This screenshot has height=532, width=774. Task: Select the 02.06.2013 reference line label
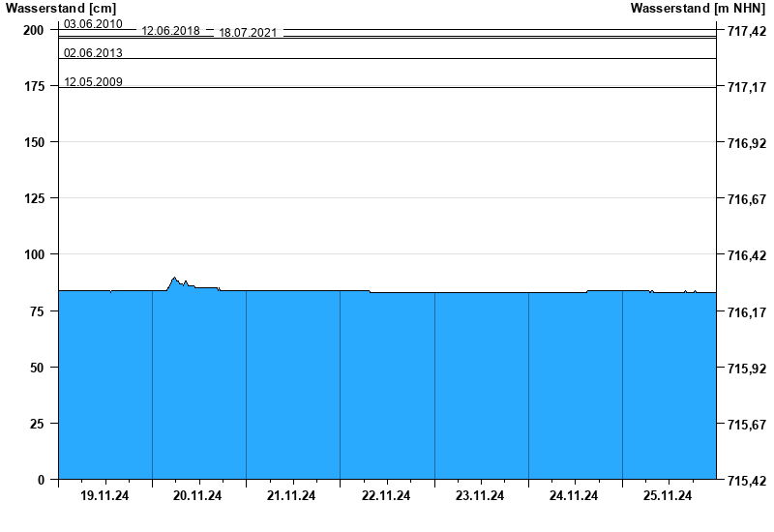pyautogui.click(x=93, y=52)
